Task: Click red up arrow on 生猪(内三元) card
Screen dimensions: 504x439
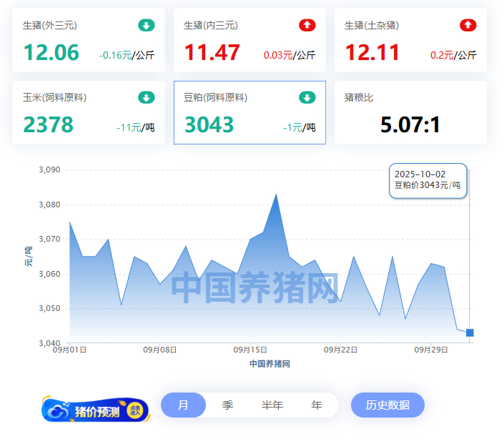Action: pos(307,26)
